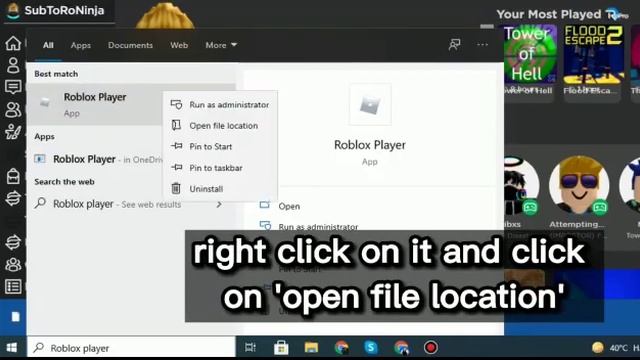Viewport: 640px width, 360px height.
Task: Expand the More dropdown in search tabs
Action: pyautogui.click(x=221, y=45)
